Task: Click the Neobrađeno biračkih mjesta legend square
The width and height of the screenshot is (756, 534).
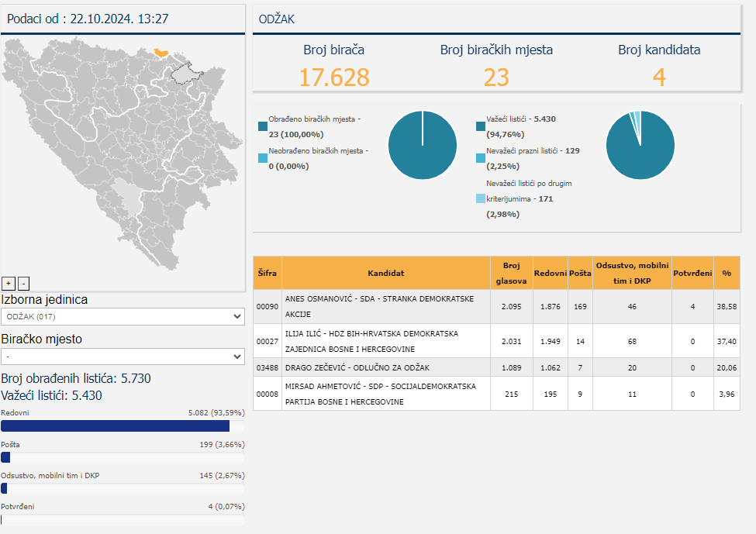Action: 263,157
